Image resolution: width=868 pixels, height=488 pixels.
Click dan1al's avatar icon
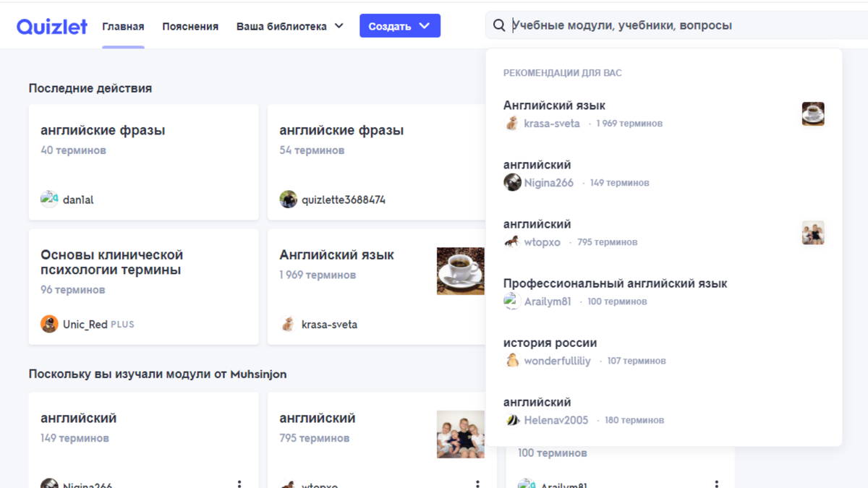click(49, 200)
